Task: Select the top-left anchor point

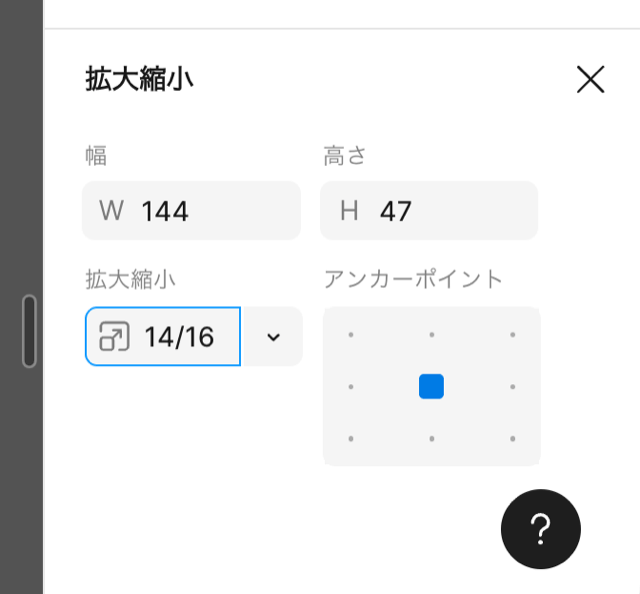Action: (351, 335)
